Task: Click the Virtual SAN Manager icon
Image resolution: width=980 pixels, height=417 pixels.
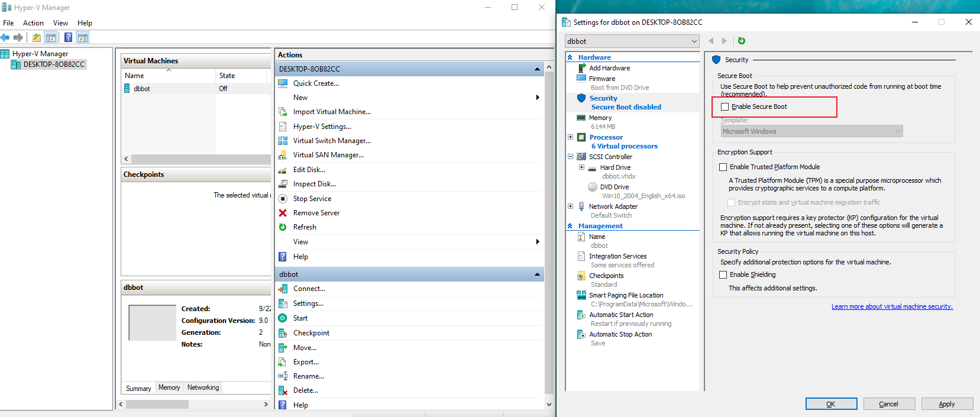Action: point(283,155)
